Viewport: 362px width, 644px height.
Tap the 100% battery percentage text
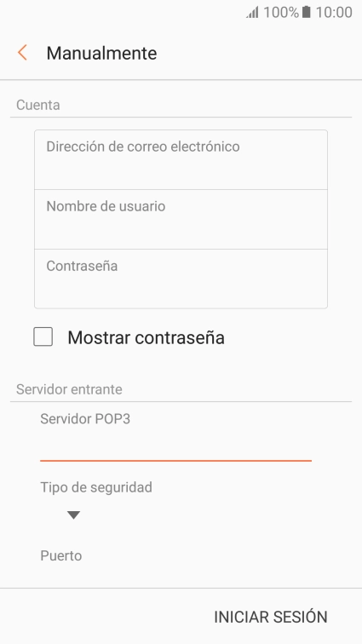[280, 12]
